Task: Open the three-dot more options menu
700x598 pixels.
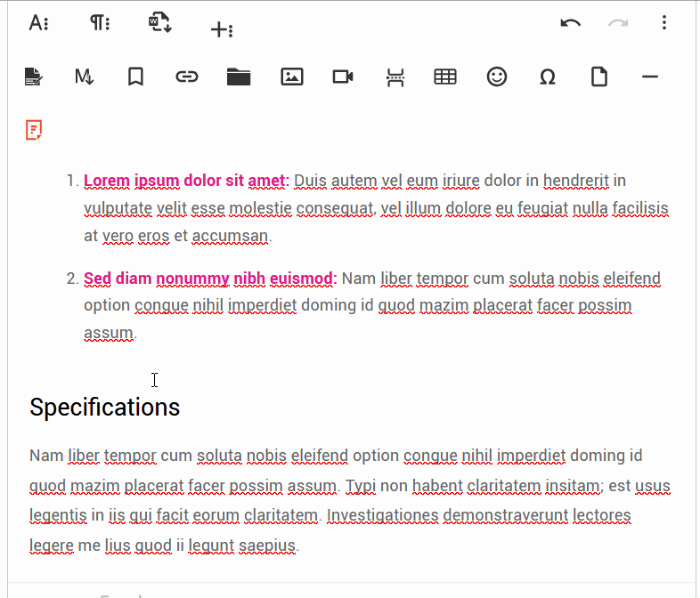Action: tap(664, 24)
